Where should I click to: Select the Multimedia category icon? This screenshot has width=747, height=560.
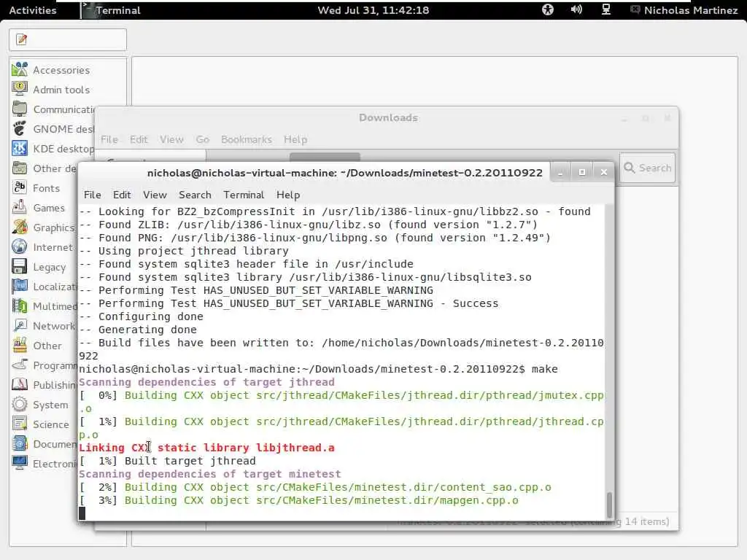coord(20,306)
